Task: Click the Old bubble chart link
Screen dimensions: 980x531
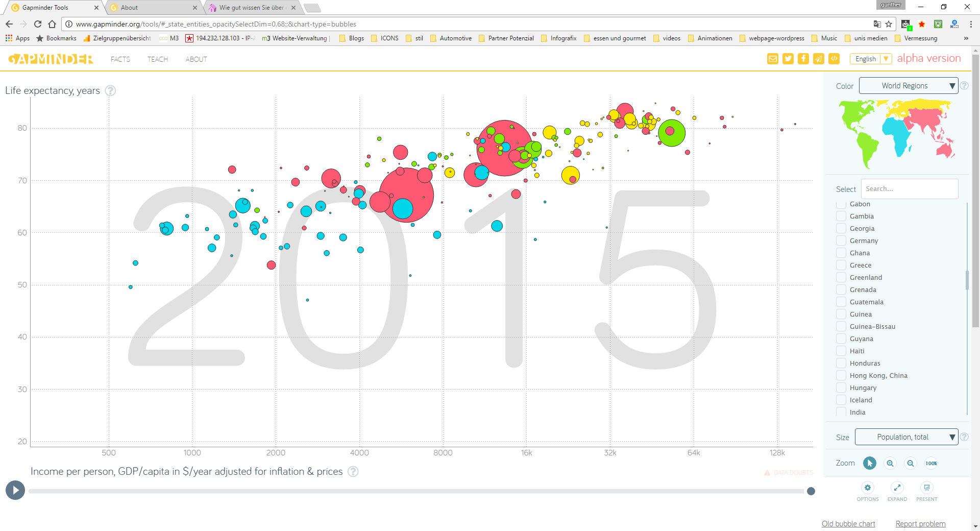Action: pyautogui.click(x=848, y=524)
